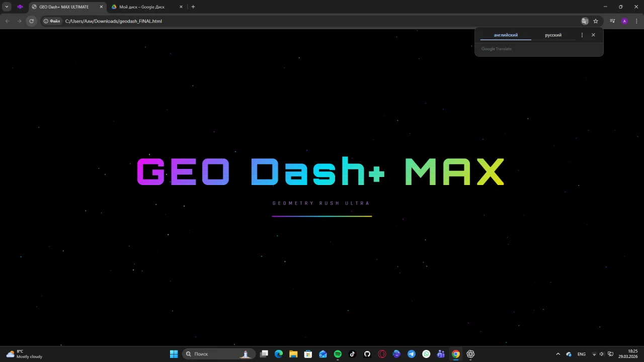Click the Chrome taskbar icon

click(456, 354)
